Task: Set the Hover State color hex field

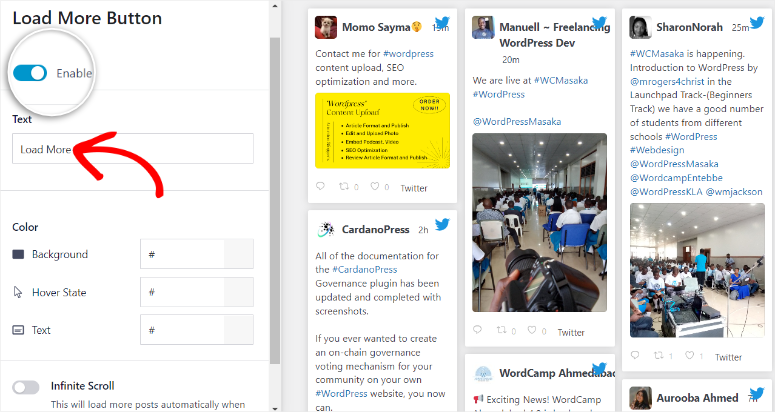Action: (182, 292)
